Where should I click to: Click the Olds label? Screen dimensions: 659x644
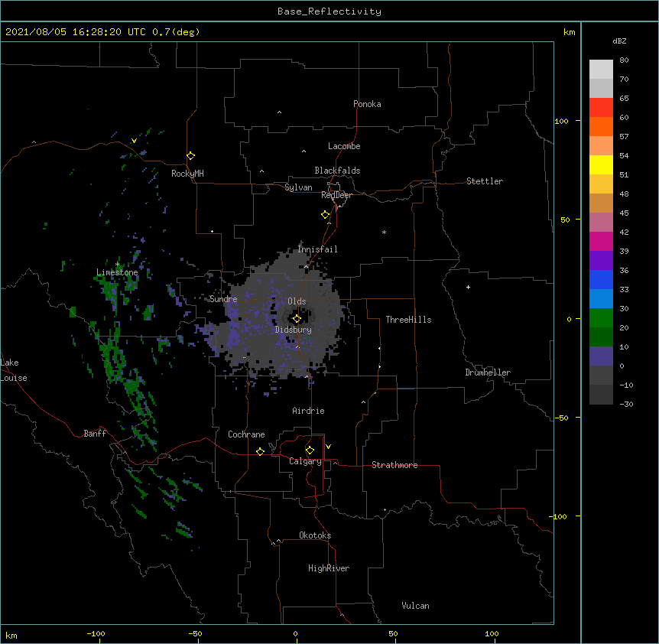pos(297,301)
